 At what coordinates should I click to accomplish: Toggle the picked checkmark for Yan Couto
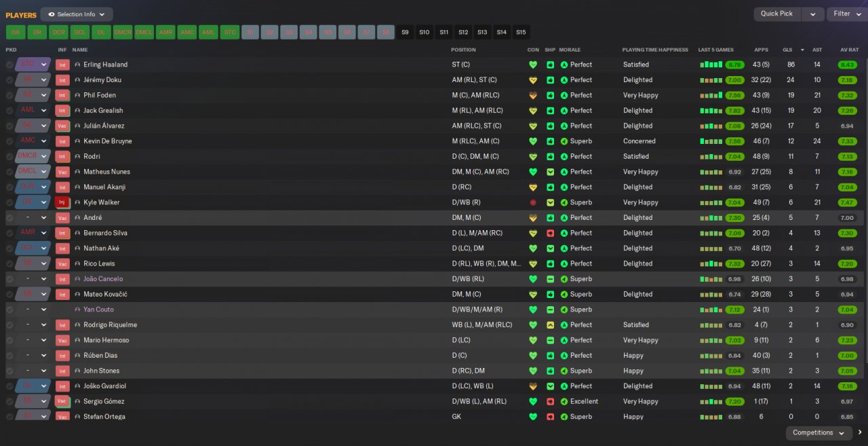click(9, 310)
